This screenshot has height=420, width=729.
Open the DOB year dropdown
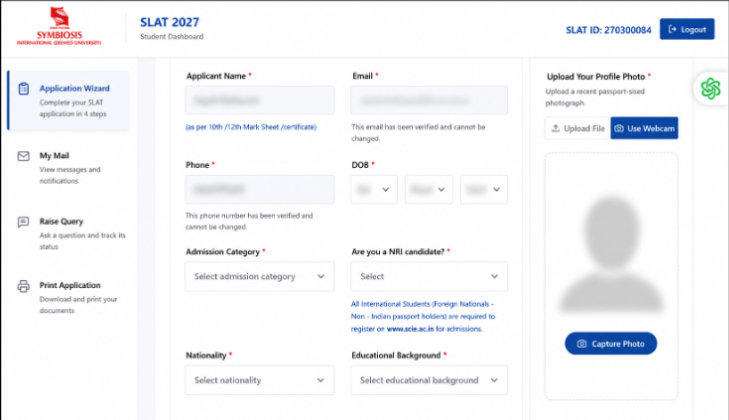(484, 189)
